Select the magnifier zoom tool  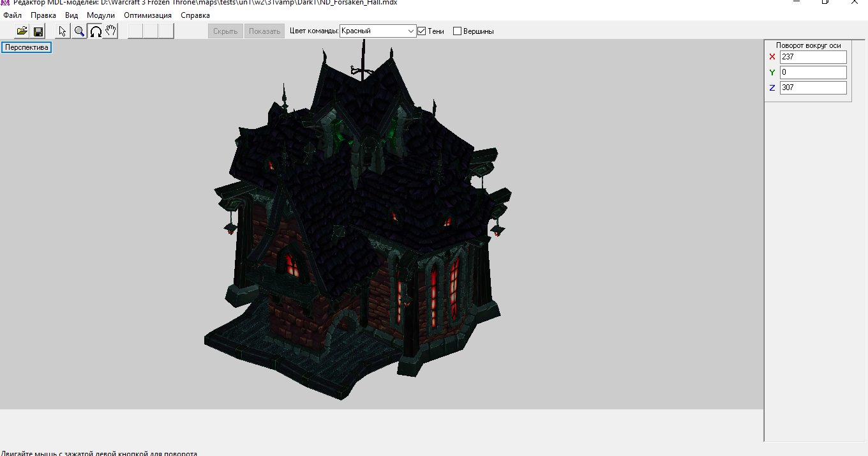coord(79,31)
